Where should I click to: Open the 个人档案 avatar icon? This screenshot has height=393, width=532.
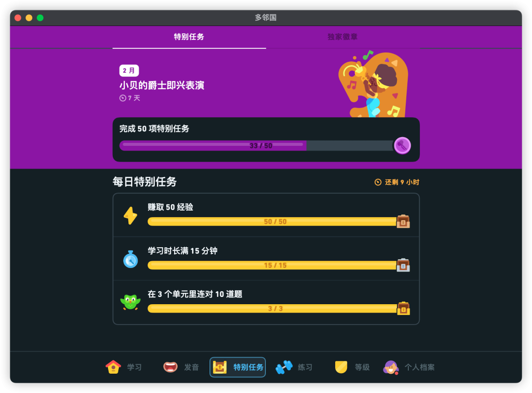(391, 367)
